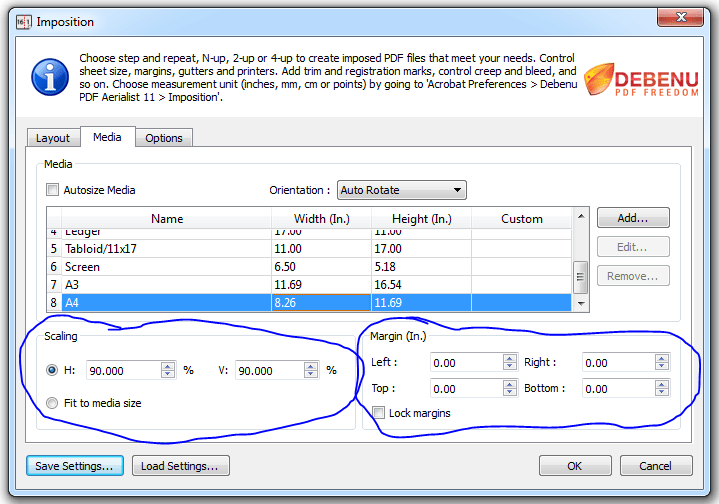Select the Tabloid/11x17 media row

(310, 249)
